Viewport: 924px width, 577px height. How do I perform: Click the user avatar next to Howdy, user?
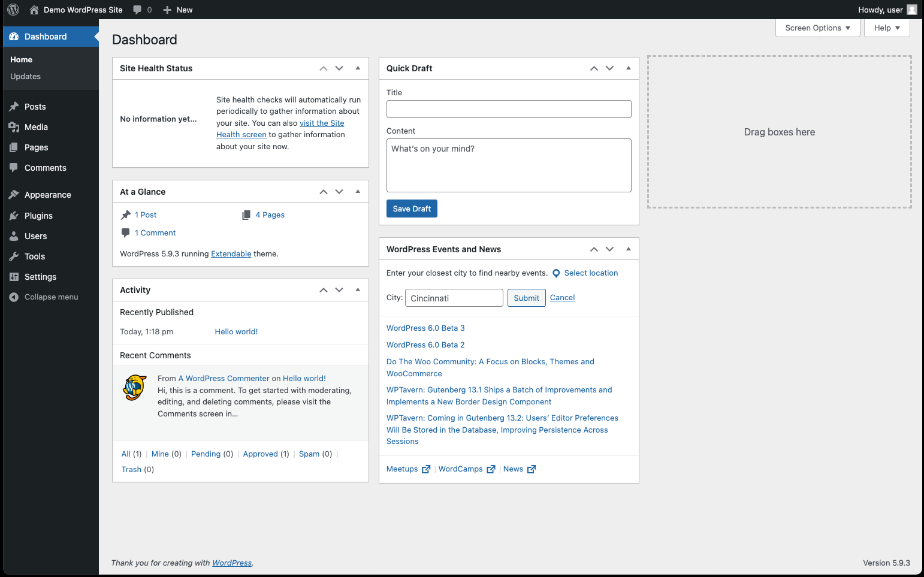click(912, 10)
